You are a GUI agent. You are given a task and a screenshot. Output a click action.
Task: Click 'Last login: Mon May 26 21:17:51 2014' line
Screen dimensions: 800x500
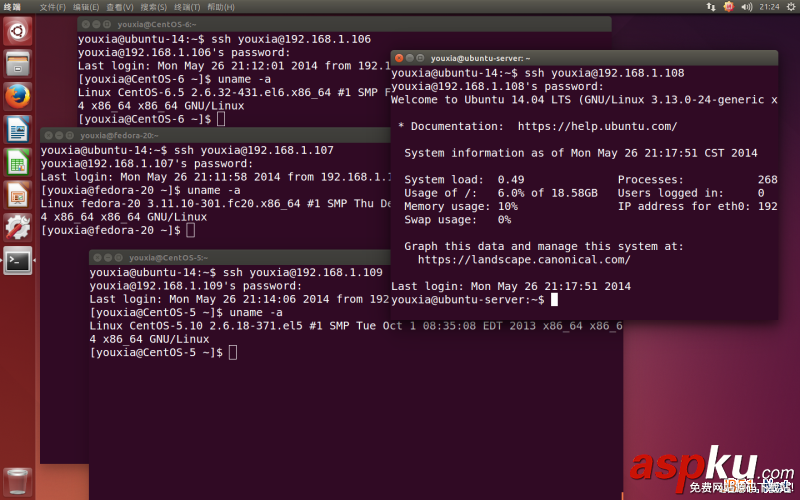click(x=511, y=286)
